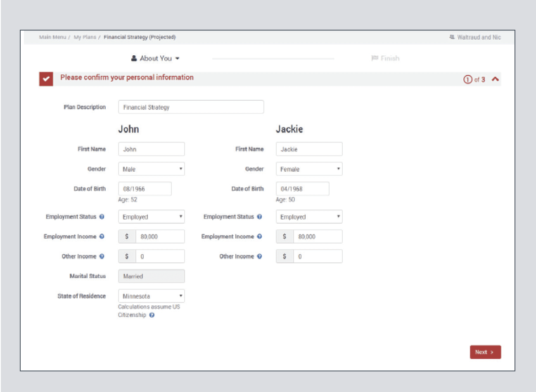Click John's Employment Income help icon
This screenshot has height=392, width=536.
[102, 236]
